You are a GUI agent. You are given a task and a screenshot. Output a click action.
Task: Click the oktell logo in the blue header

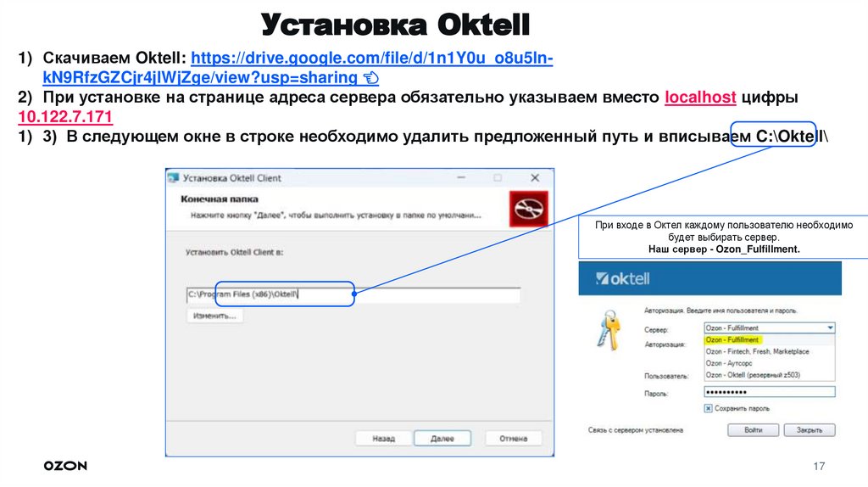[x=622, y=278]
